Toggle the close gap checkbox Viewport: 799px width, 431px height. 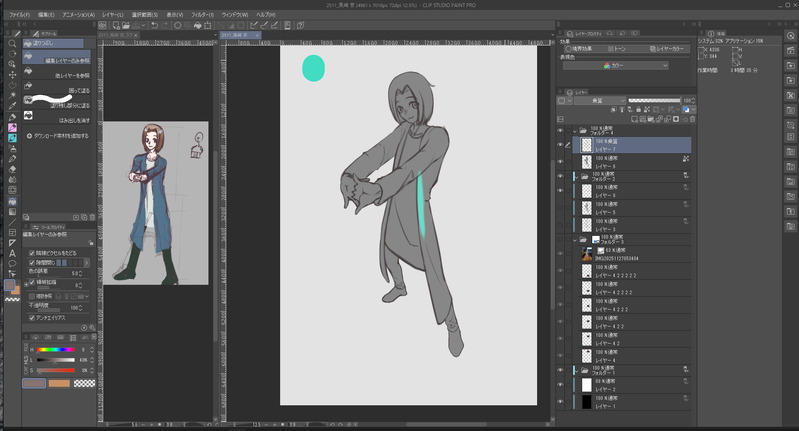[x=32, y=263]
